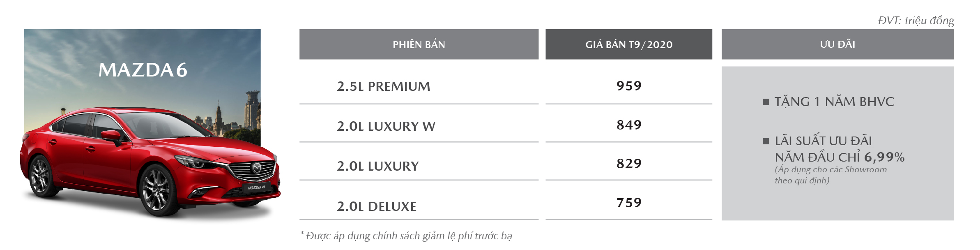Click the PHIÊN BẢN column header
980x250 pixels.
click(419, 44)
